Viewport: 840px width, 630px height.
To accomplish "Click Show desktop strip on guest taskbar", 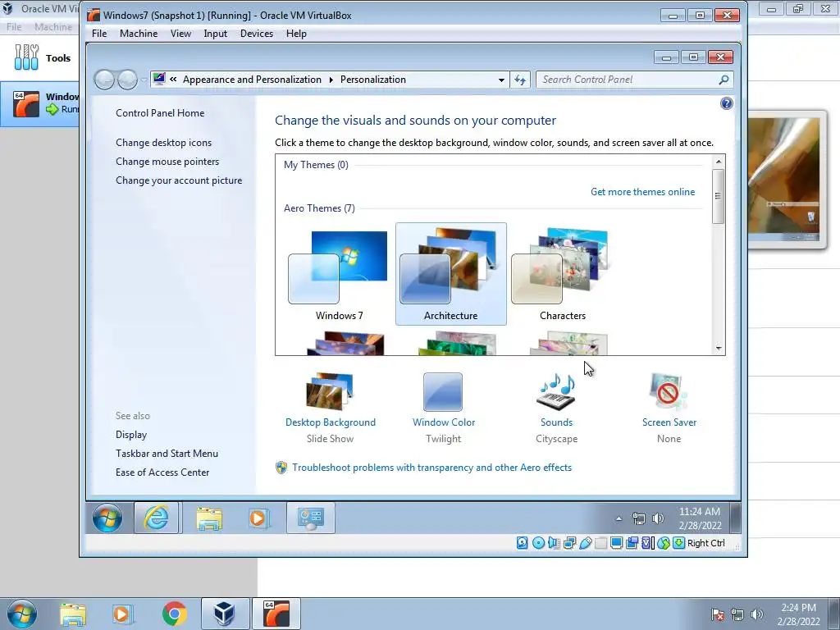I will tap(736, 518).
